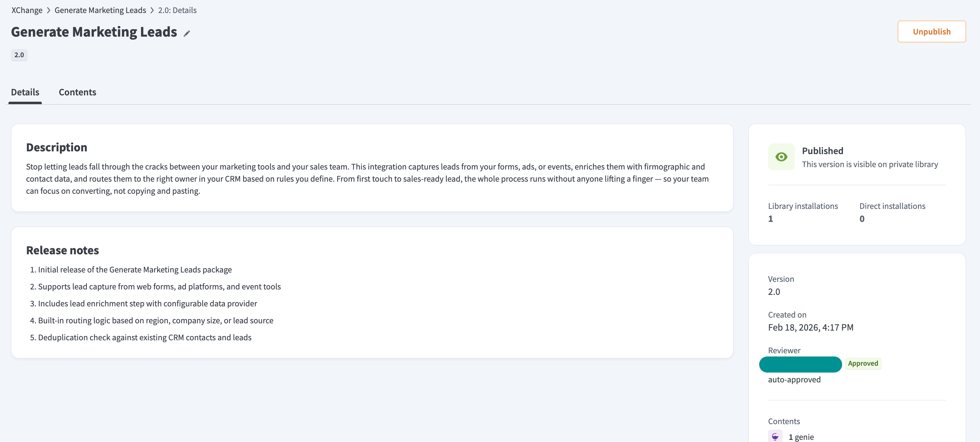Click the green Approved status badge
Screen dimensions: 980x442
[863, 363]
